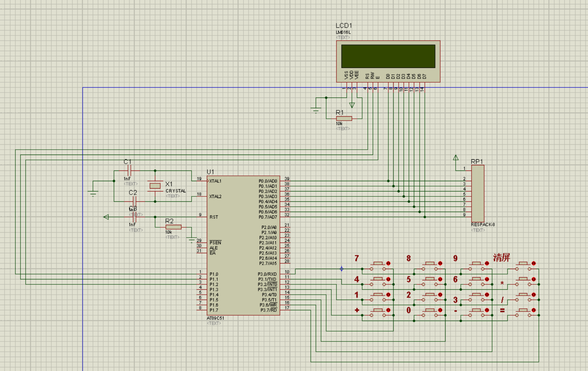Click the LM016L part name text
The height and width of the screenshot is (371, 588).
343,32
